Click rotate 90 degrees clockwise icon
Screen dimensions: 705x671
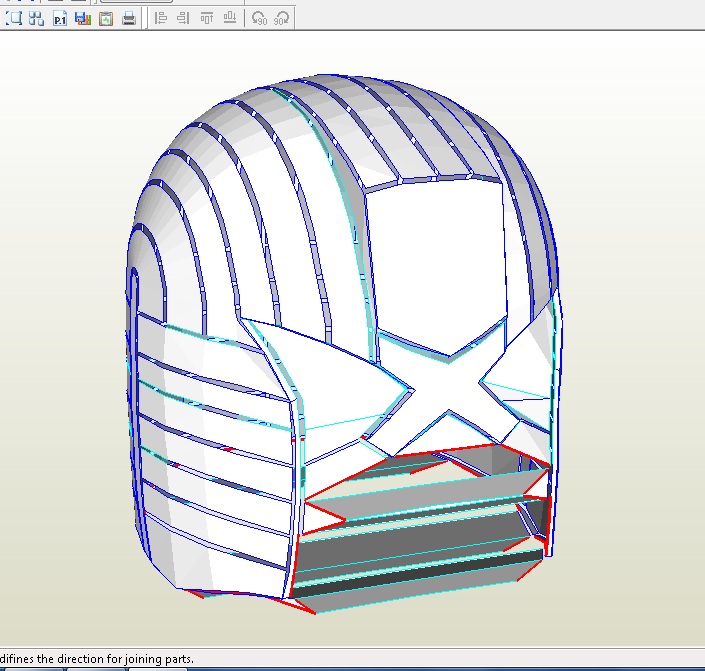(x=281, y=18)
